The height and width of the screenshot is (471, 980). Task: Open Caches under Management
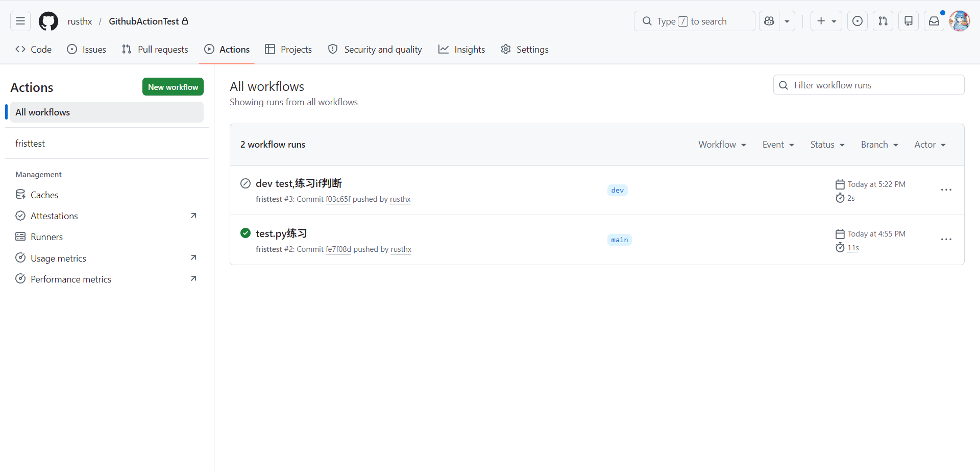pos(44,195)
